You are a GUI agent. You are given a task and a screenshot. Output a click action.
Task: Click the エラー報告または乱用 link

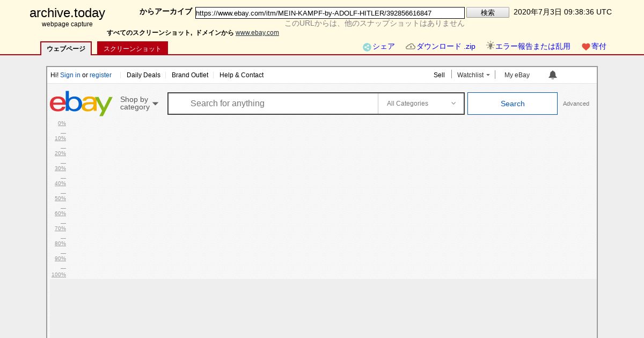[533, 47]
